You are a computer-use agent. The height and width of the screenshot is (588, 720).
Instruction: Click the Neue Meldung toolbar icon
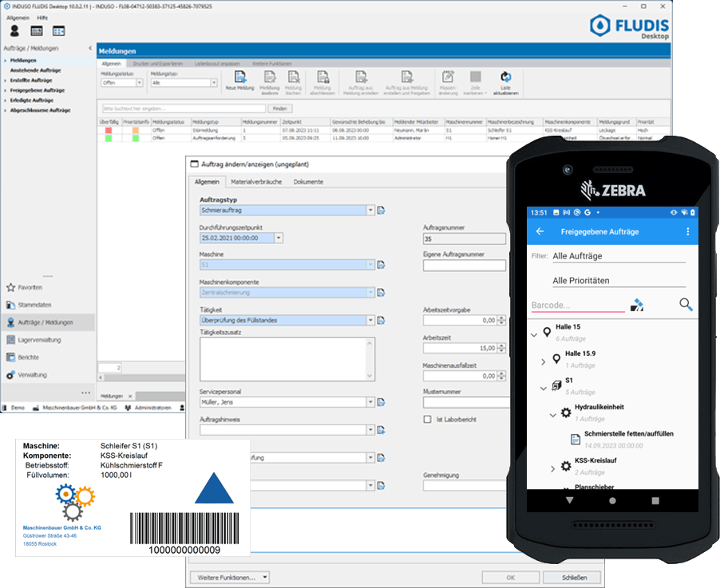239,81
